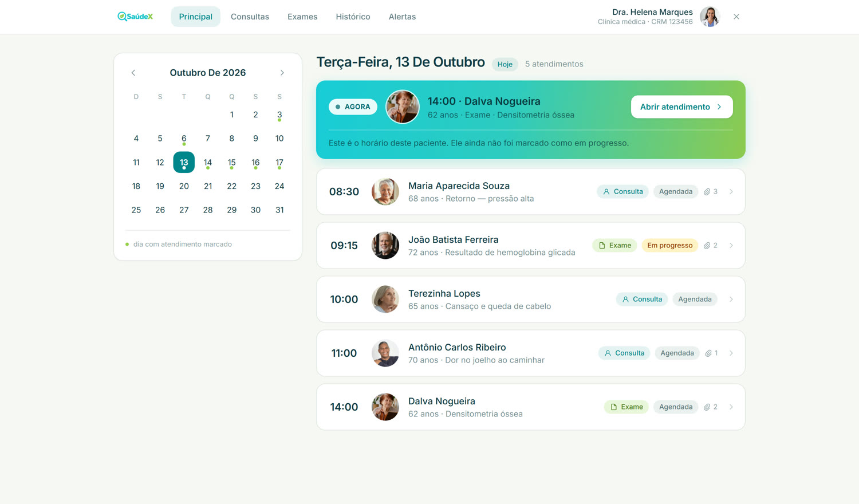The image size is (859, 504).
Task: Expand Terezinha Lopes appointment chevron
Action: point(731,300)
